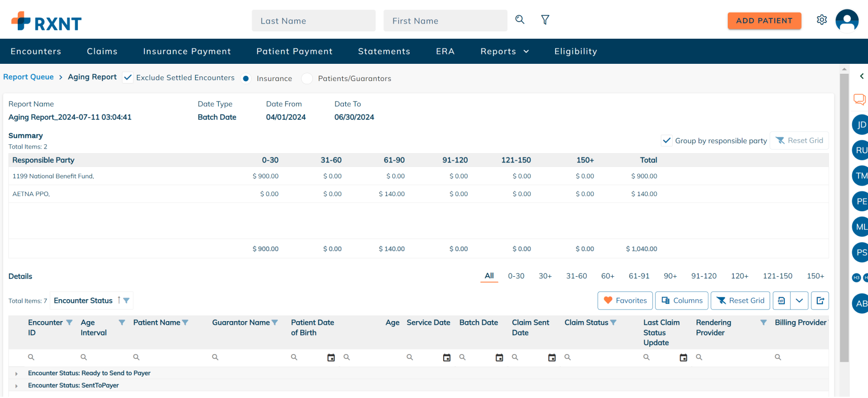This screenshot has width=868, height=398.
Task: Click the user profile avatar
Action: tap(847, 21)
